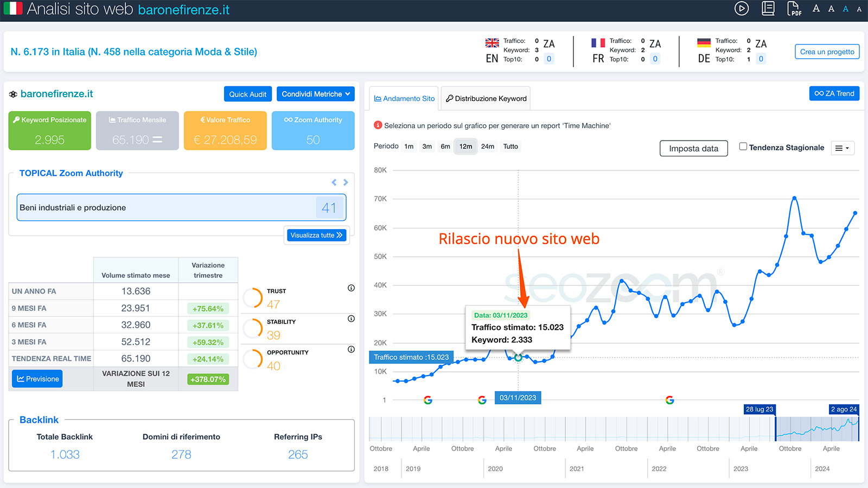Image resolution: width=868 pixels, height=488 pixels.
Task: Switch to the Distribuzione Keyword tab
Action: point(486,99)
